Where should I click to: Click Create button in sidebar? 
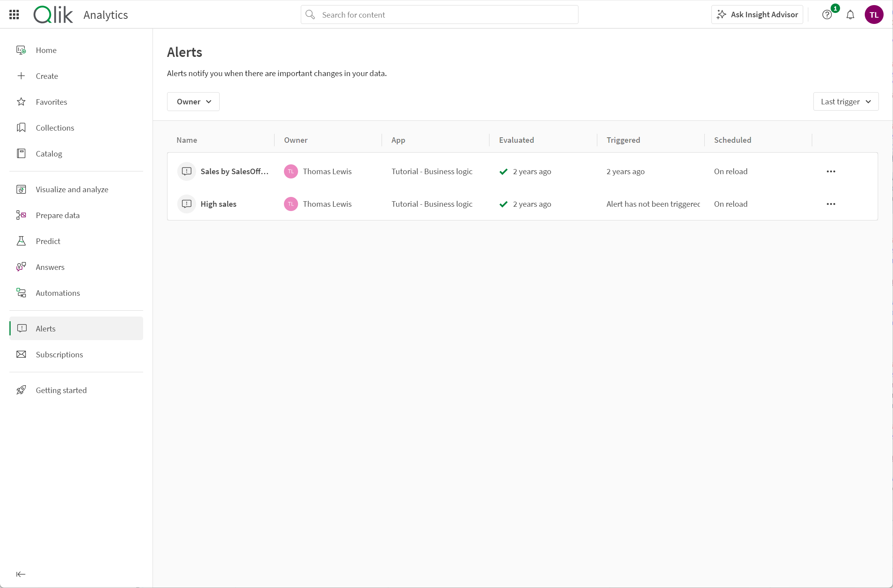pos(47,75)
